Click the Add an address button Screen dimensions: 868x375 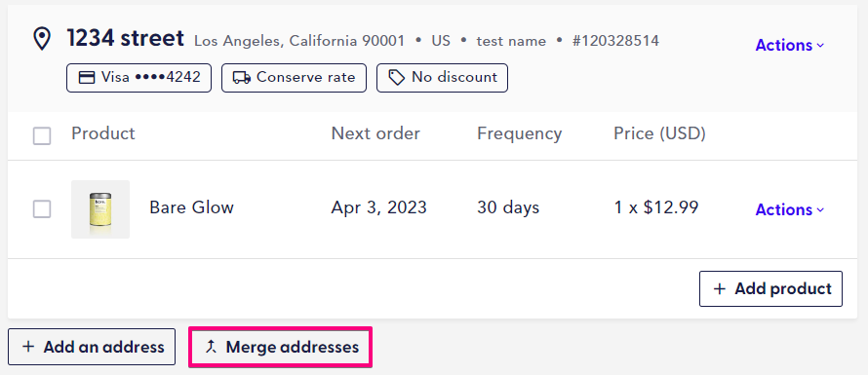[x=92, y=348]
